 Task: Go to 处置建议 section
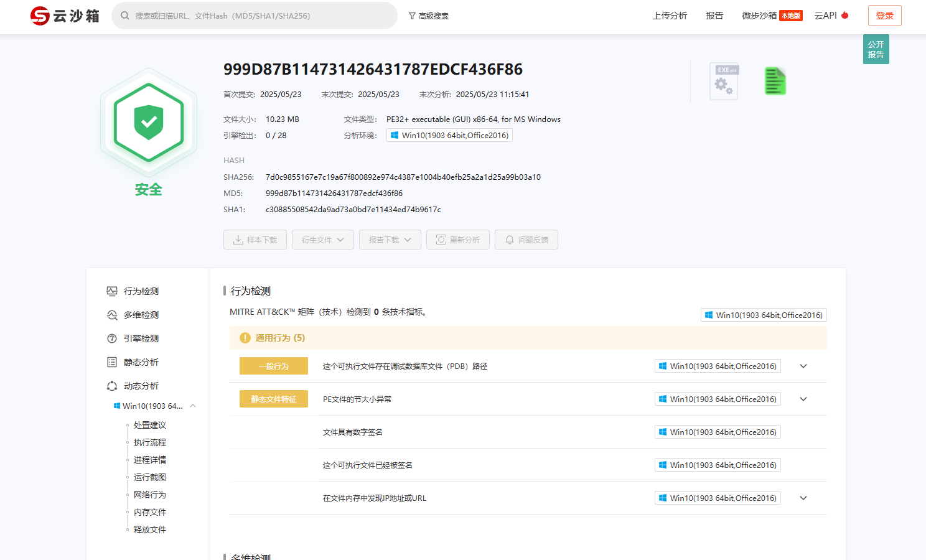click(x=150, y=425)
